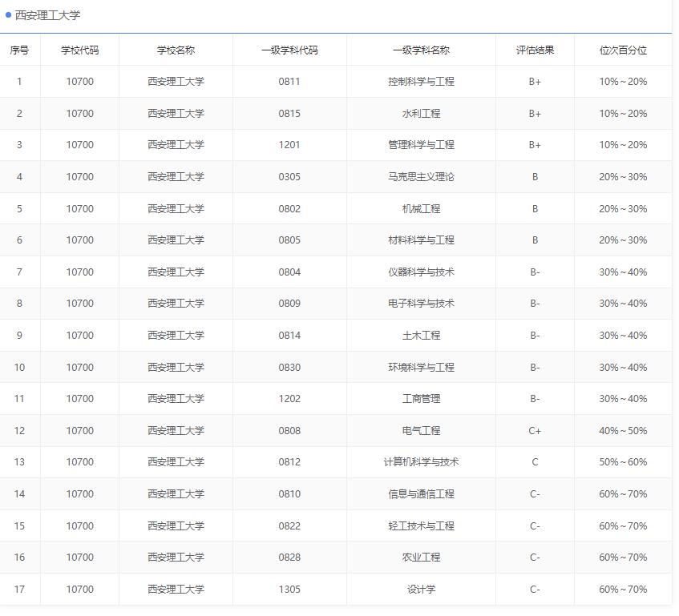The image size is (679, 616).
Task: Click the 马克思主义理论 subject cell
Action: (421, 176)
